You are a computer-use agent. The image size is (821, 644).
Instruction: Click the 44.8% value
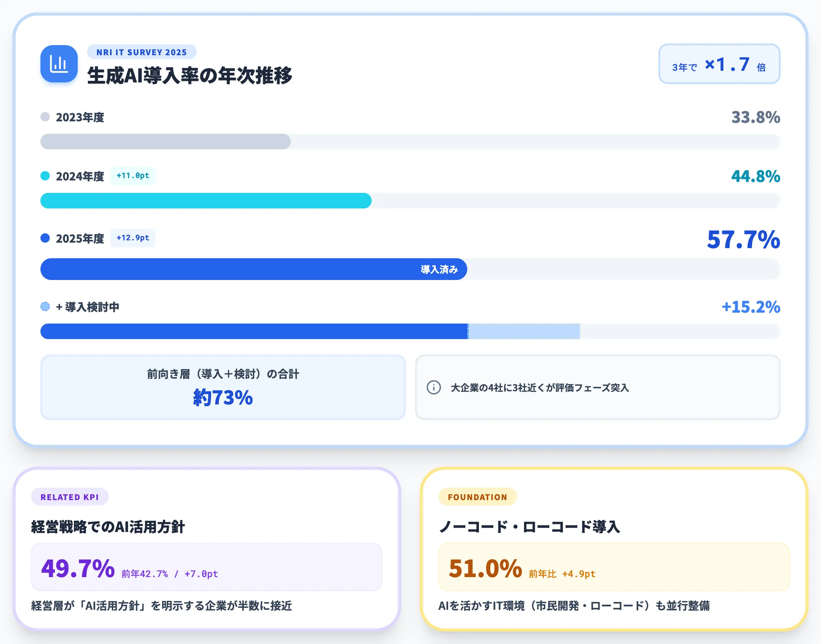pyautogui.click(x=756, y=176)
